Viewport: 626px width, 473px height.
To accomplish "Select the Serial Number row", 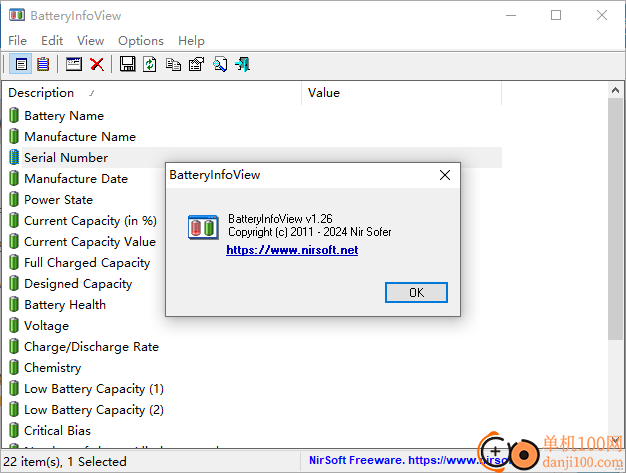I will pyautogui.click(x=252, y=157).
